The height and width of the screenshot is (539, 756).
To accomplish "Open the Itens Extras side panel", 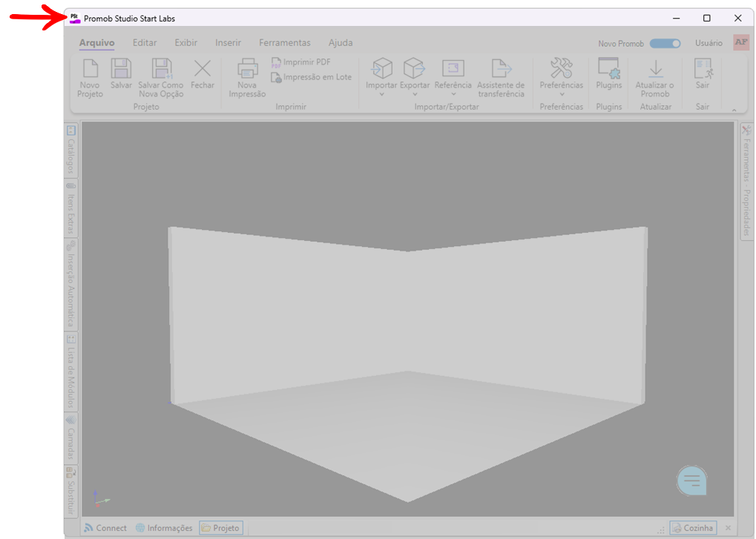I will click(x=71, y=208).
